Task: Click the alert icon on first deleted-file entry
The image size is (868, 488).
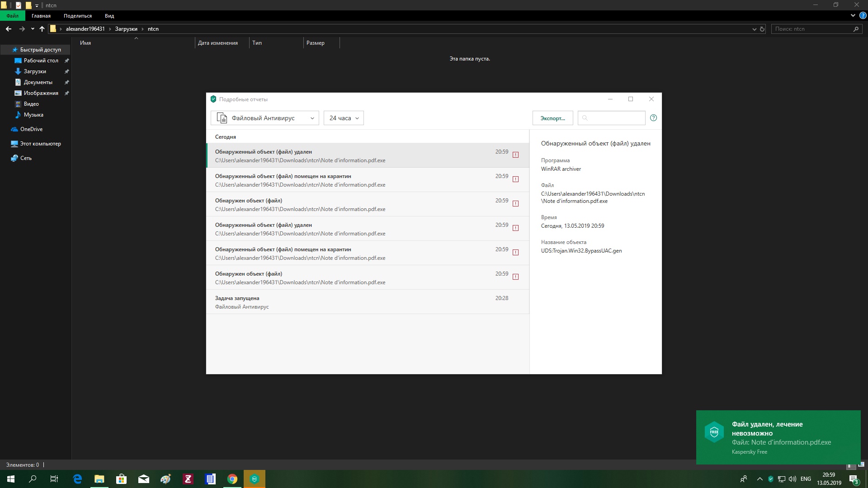Action: pos(515,155)
